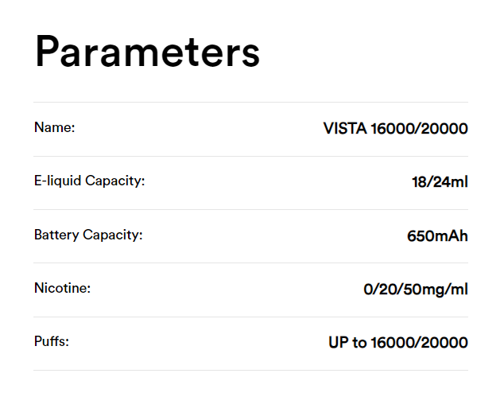
Task: Click the divider between Nicotine and Puffs rows
Action: point(250,317)
